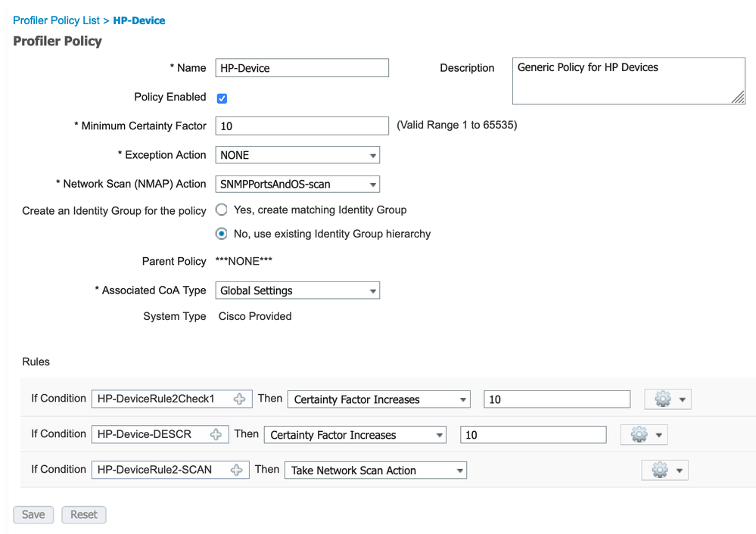The height and width of the screenshot is (534, 756).
Task: Click the Save button
Action: (x=33, y=515)
